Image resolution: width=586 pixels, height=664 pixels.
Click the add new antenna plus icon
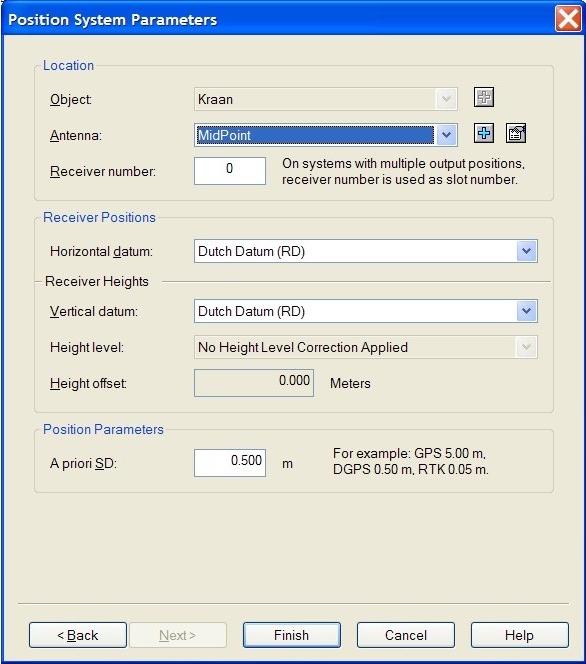tap(484, 133)
